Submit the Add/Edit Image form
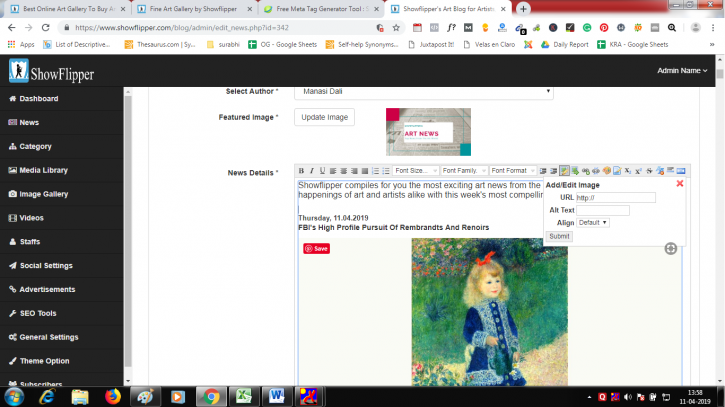This screenshot has height=407, width=725. point(559,236)
